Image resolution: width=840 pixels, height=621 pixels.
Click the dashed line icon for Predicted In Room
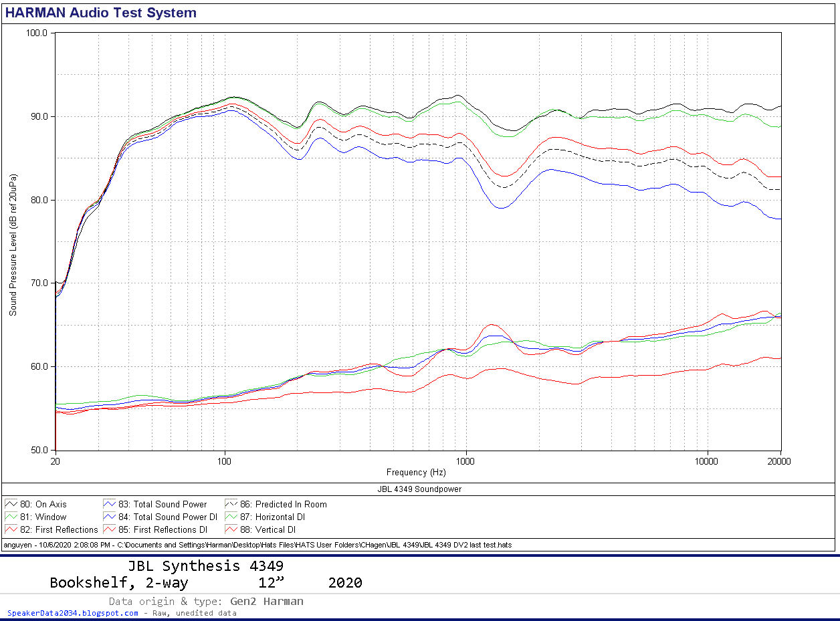click(x=231, y=504)
